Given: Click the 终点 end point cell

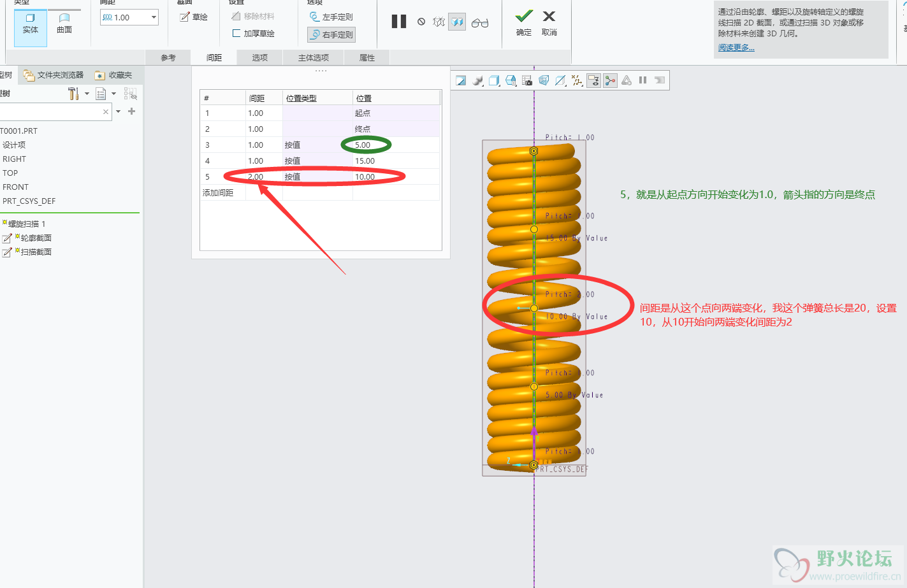Looking at the screenshot, I should (363, 129).
